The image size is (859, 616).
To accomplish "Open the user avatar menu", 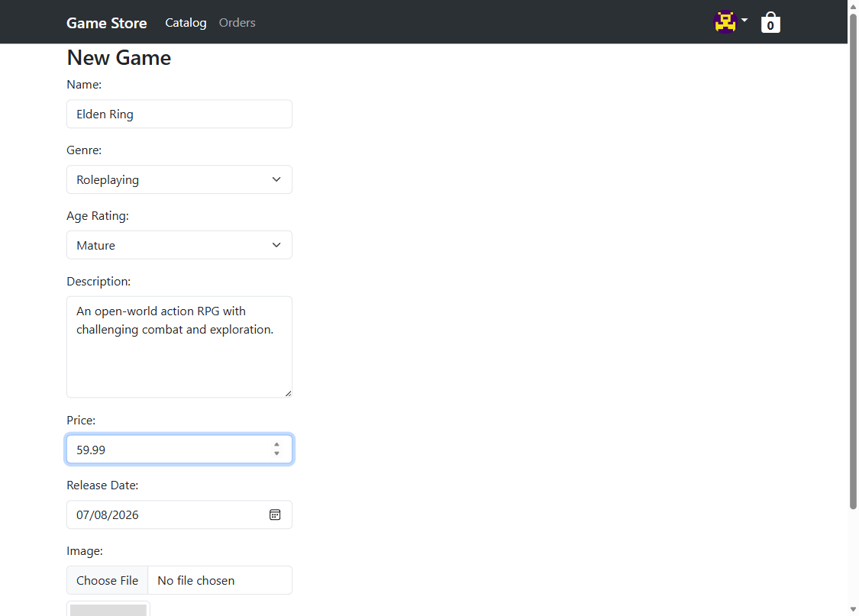I will point(725,22).
